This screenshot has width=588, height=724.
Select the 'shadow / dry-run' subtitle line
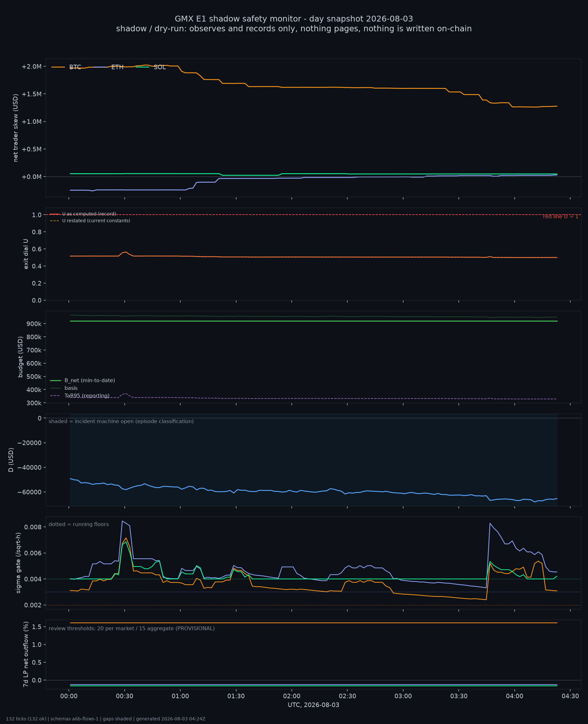pos(294,29)
